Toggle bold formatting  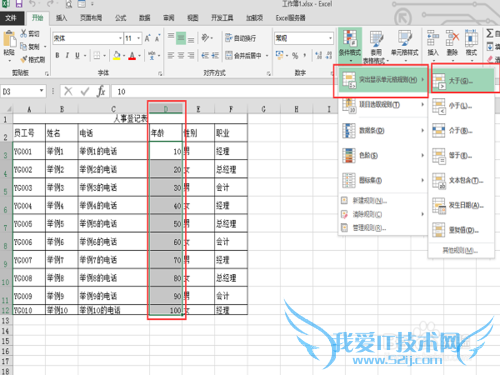[57, 55]
